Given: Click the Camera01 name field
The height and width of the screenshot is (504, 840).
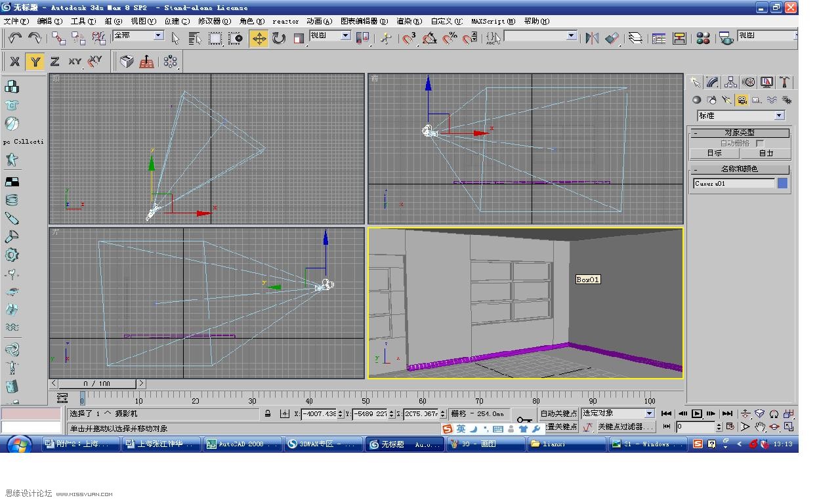Looking at the screenshot, I should pos(734,184).
